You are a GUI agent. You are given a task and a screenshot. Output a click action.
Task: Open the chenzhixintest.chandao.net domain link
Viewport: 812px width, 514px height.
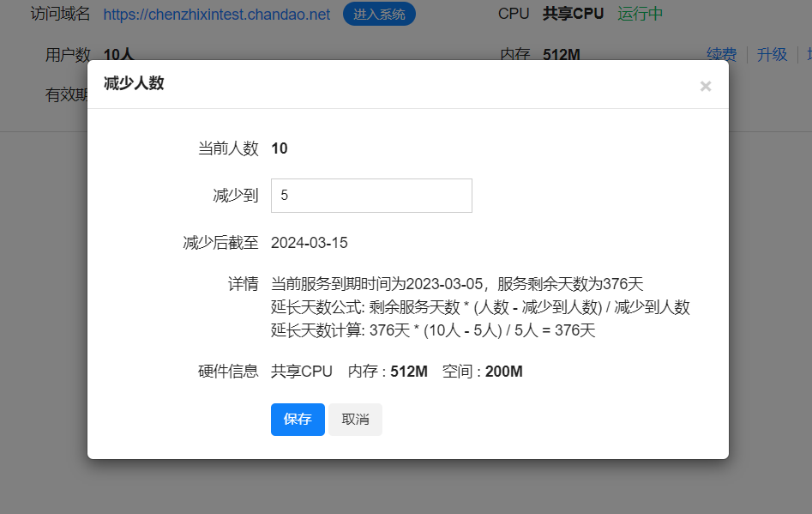[217, 15]
